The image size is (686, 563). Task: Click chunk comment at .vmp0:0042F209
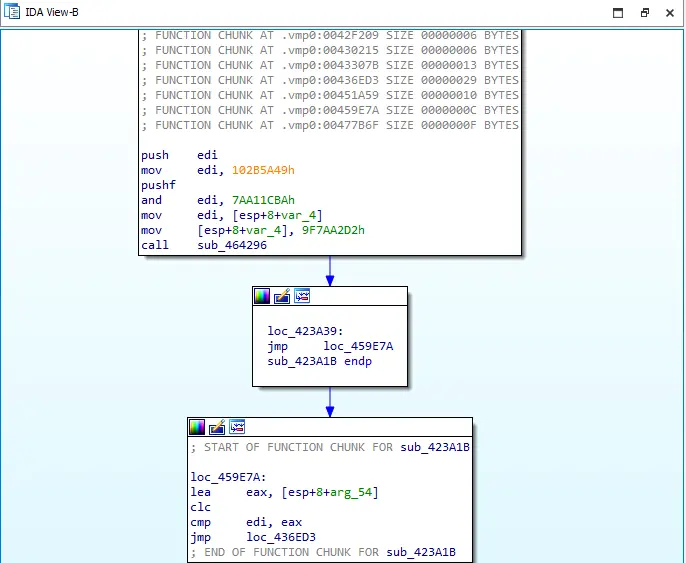tap(330, 35)
